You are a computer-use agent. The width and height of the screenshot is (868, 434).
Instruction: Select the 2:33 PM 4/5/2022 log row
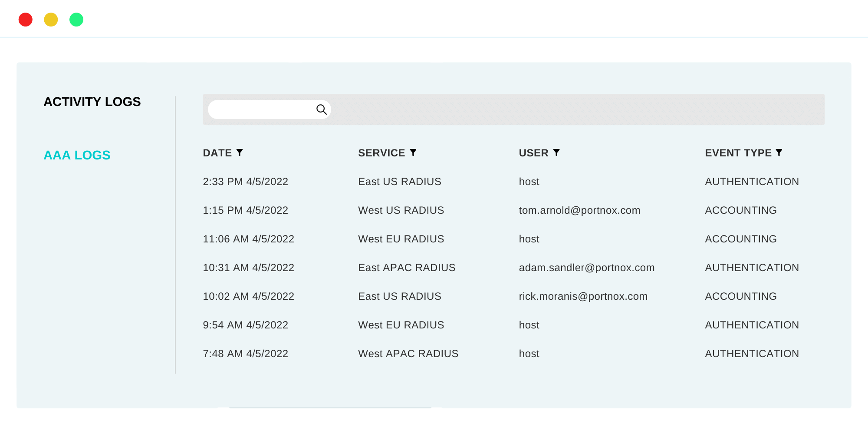245,182
